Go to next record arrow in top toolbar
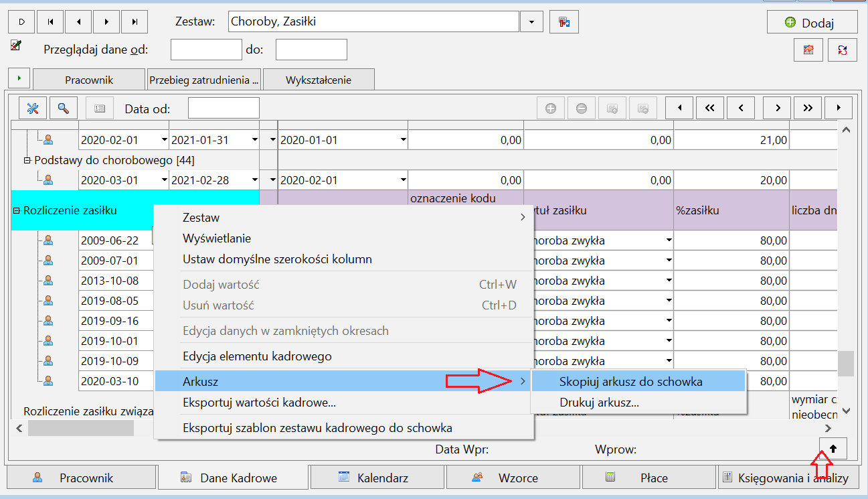The image size is (868, 499). (106, 21)
